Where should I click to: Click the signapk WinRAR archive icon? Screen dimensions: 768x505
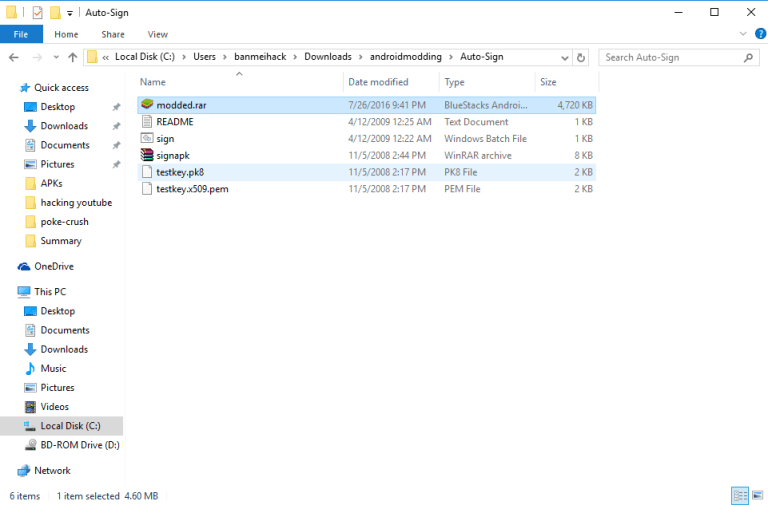(x=147, y=155)
